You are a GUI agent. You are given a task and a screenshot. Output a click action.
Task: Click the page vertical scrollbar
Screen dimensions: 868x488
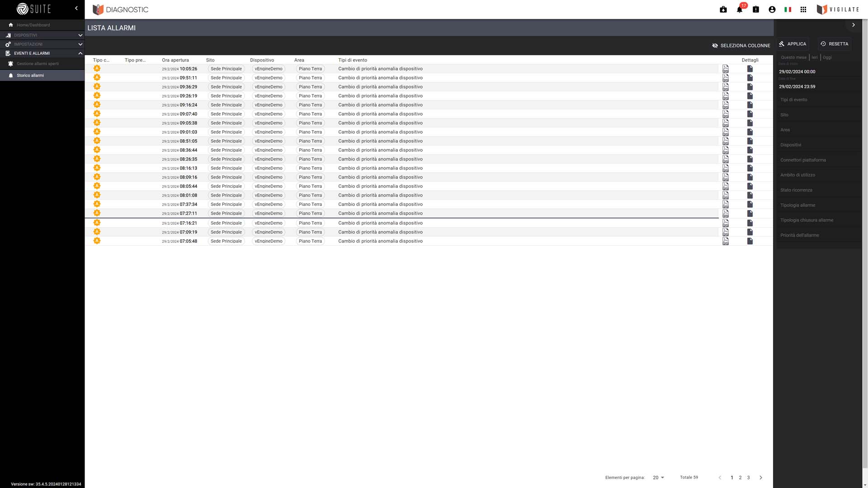[865, 244]
